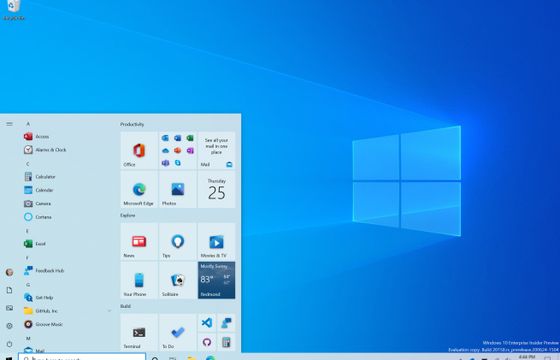Open Word icon in Office apps folder tile
The width and height of the screenshot is (560, 360).
pyautogui.click(x=178, y=138)
